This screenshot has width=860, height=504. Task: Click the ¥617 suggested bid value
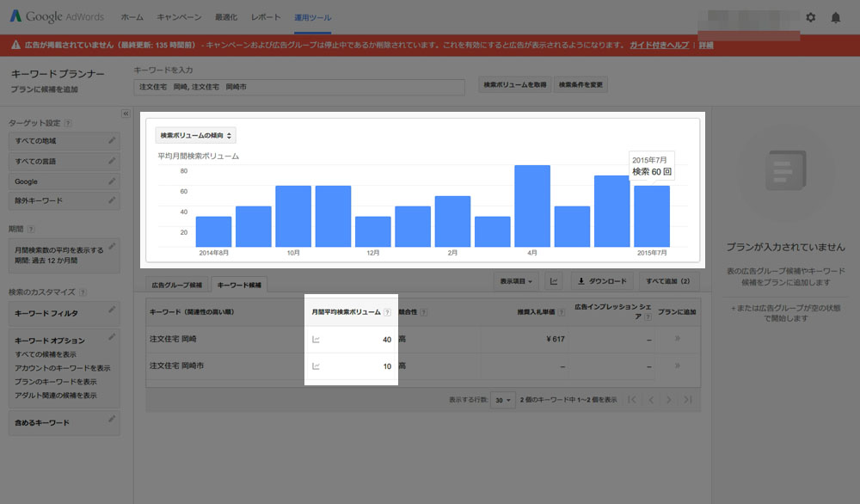(555, 339)
